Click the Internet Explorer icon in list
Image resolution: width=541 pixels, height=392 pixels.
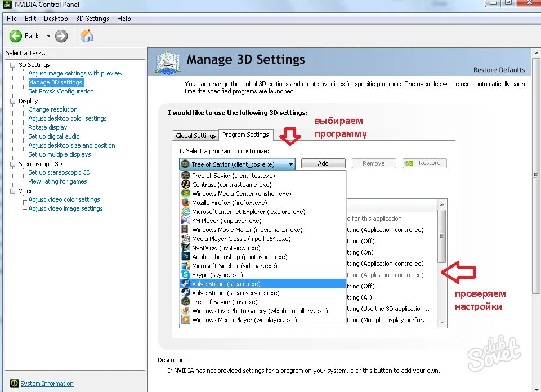coord(186,211)
